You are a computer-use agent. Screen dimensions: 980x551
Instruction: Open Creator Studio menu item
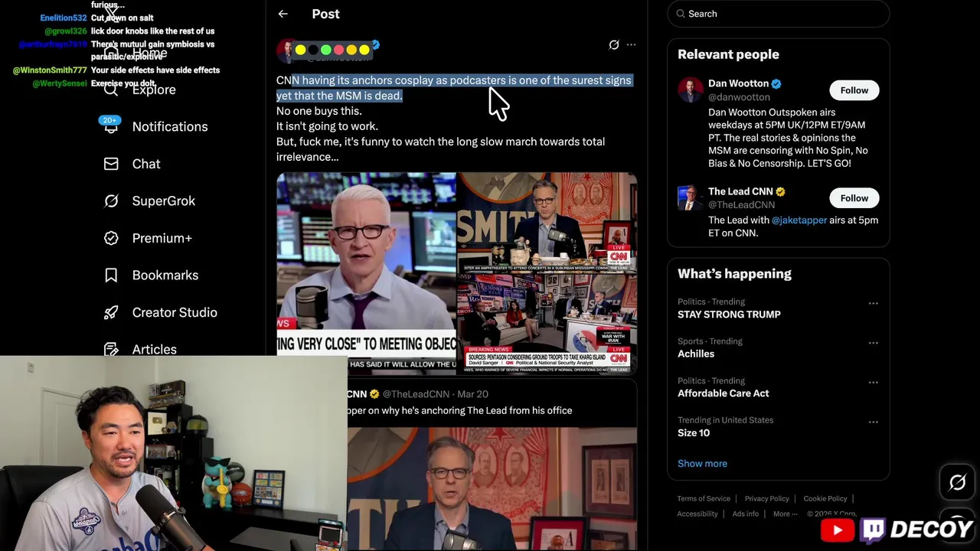tap(175, 312)
